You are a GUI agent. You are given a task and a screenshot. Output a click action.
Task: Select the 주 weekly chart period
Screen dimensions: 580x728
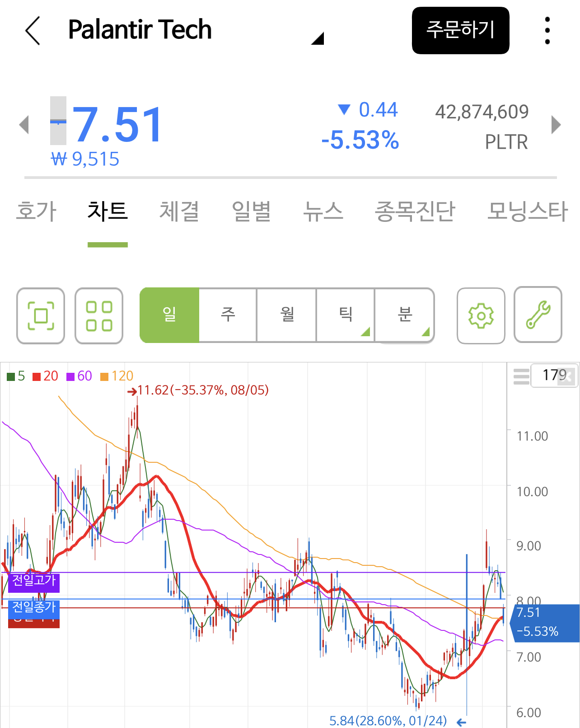coord(228,315)
